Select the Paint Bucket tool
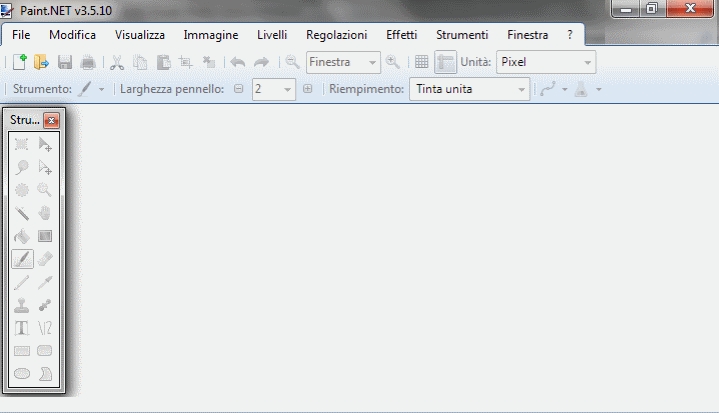This screenshot has width=719, height=413. point(22,236)
